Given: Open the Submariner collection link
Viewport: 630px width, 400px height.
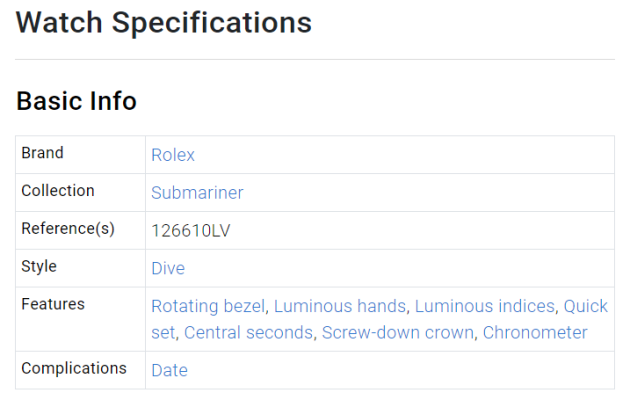Looking at the screenshot, I should pyautogui.click(x=197, y=193).
